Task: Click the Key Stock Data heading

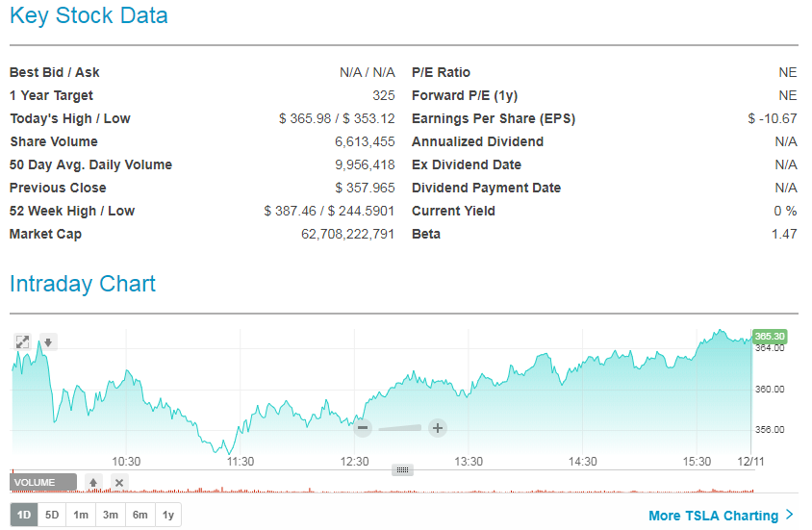Action: coord(89,16)
